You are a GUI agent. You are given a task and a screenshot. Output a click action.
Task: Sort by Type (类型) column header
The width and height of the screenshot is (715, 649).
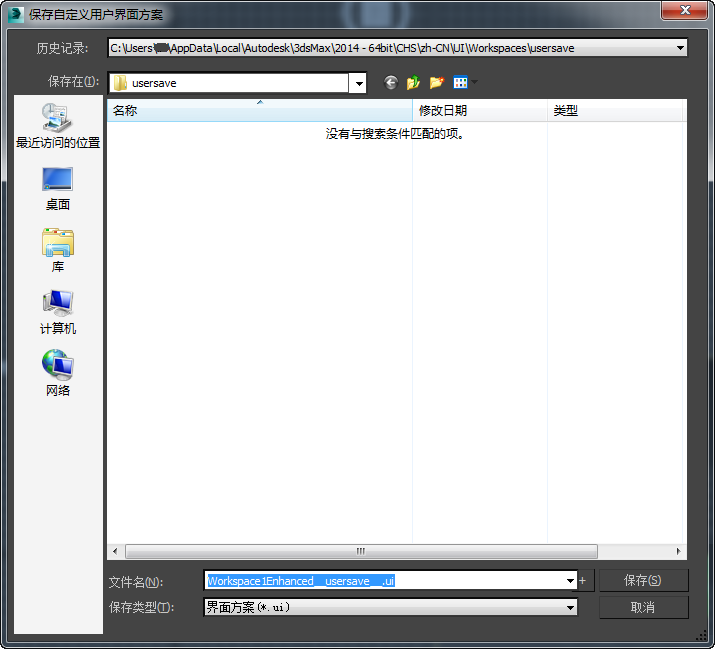tap(615, 110)
